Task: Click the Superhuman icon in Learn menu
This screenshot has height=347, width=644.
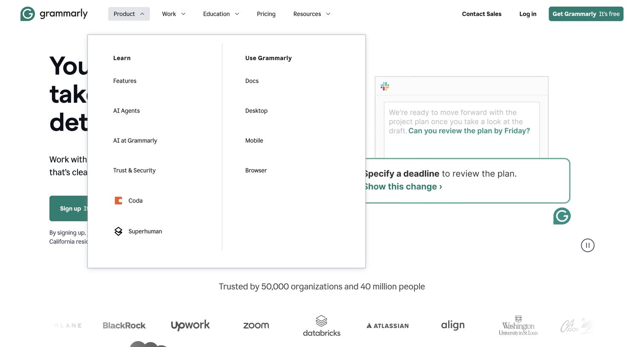Action: coord(118,231)
